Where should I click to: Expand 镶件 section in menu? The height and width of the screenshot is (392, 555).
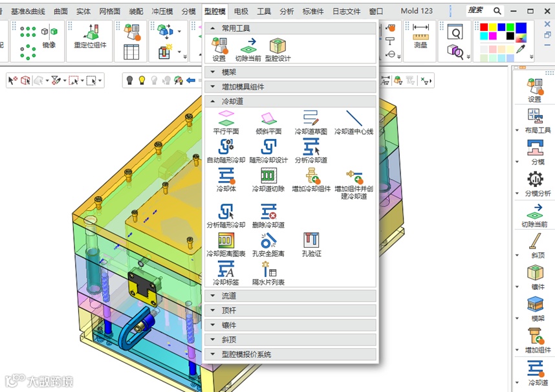290,325
